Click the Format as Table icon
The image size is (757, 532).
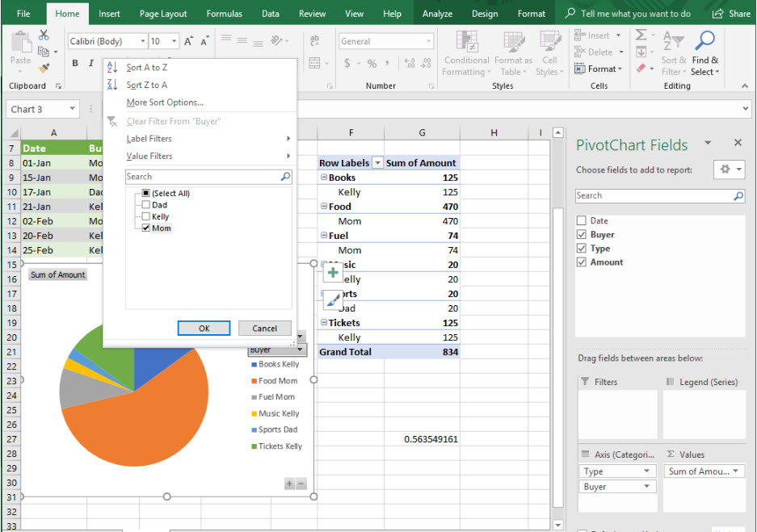[513, 42]
